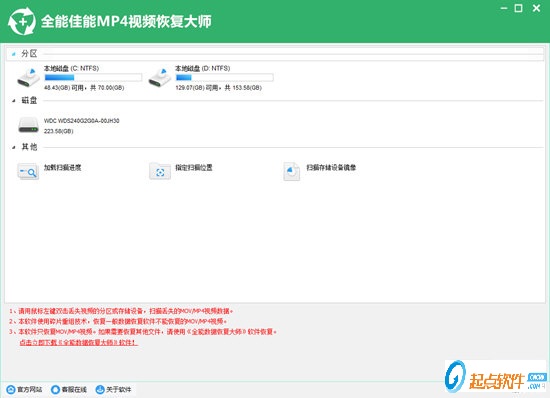The height and width of the screenshot is (398, 550).
Task: Click the 本地磁盘 (D: NTFS) label
Action: click(203, 68)
